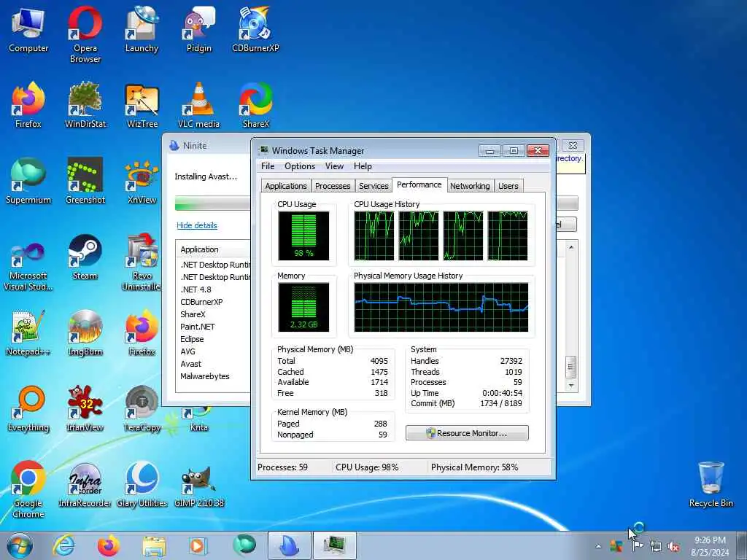The height and width of the screenshot is (560, 747).
Task: Open Windows Media Player from the taskbar
Action: 197,545
